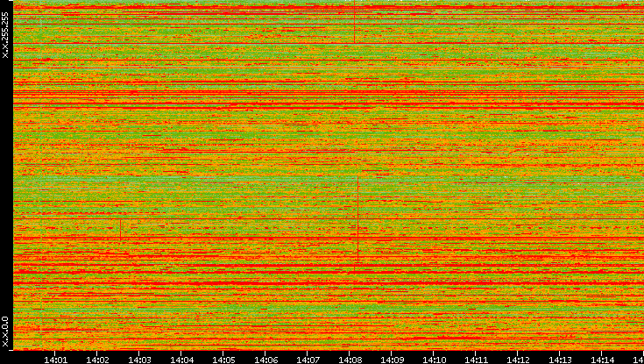Click the 14:06 time axis label
Screen dimensions: 644x364
pyautogui.click(x=265, y=360)
